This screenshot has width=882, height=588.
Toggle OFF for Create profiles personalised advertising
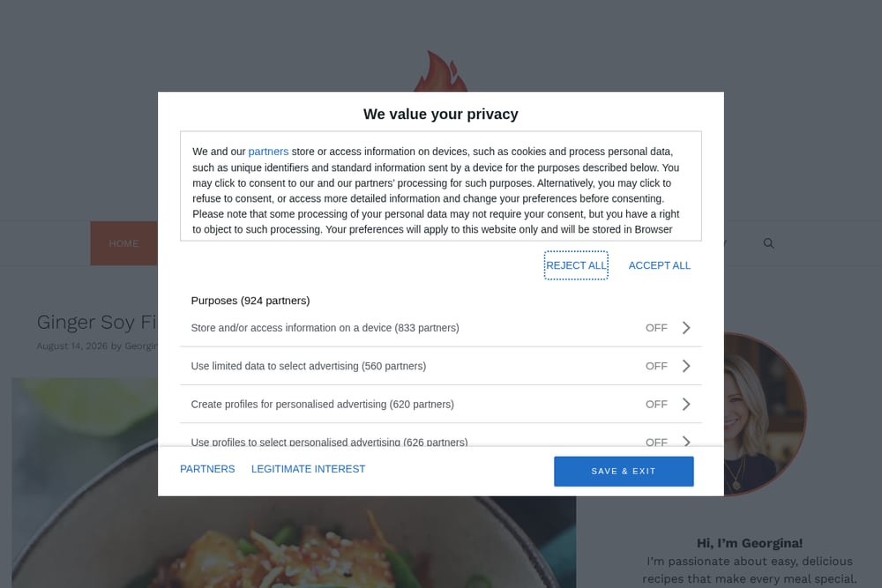click(656, 404)
